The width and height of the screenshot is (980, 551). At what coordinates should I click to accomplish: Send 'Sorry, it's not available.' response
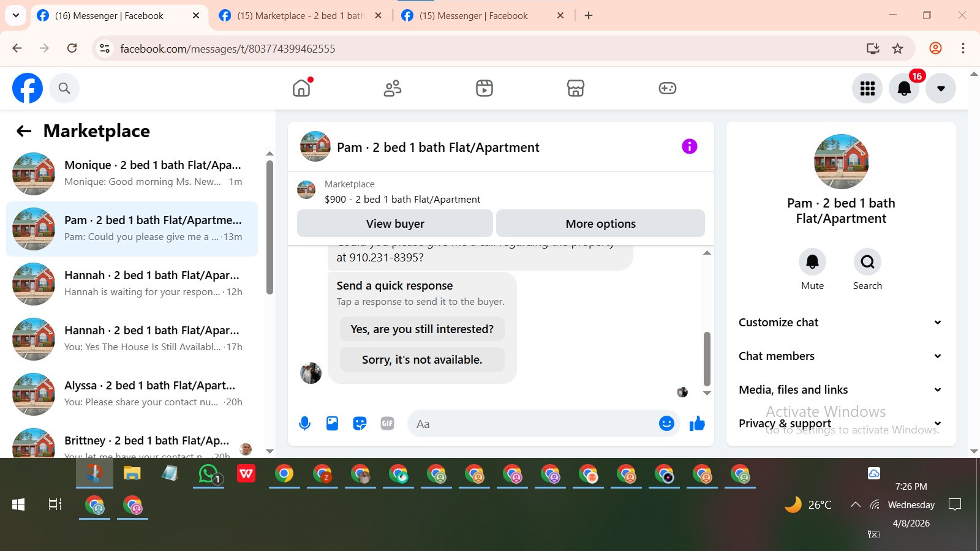point(422,360)
